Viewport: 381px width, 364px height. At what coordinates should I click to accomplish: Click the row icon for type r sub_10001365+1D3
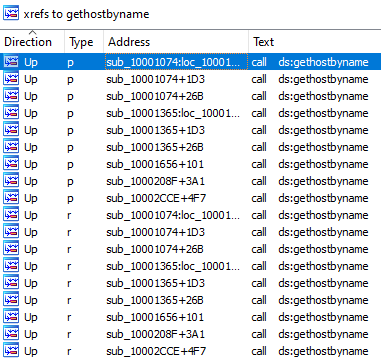click(x=11, y=283)
